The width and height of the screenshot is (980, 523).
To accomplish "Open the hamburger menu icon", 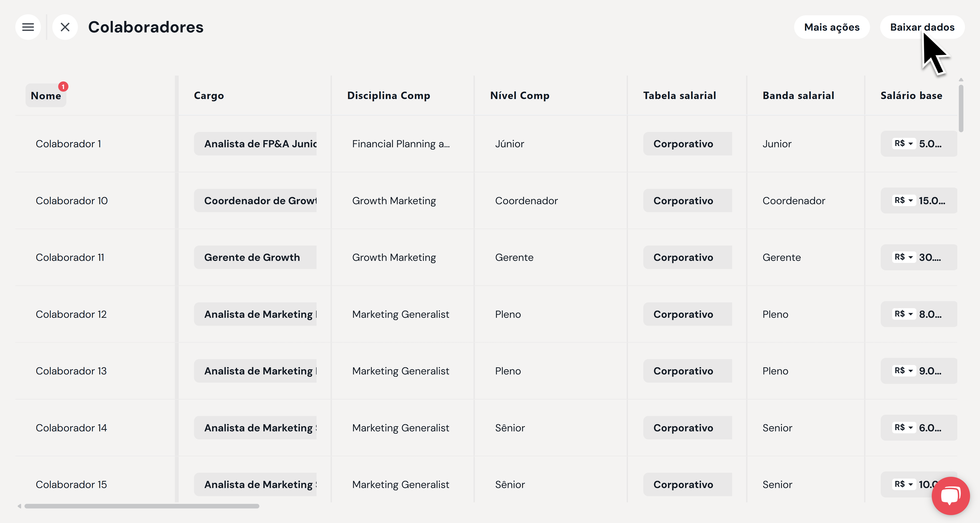I will coord(28,27).
